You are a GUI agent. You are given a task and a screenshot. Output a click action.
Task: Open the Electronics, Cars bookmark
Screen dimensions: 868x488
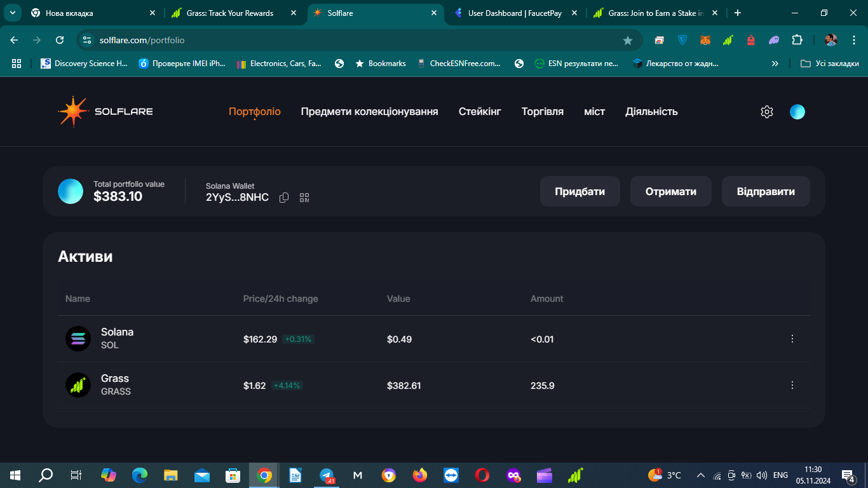click(x=280, y=64)
